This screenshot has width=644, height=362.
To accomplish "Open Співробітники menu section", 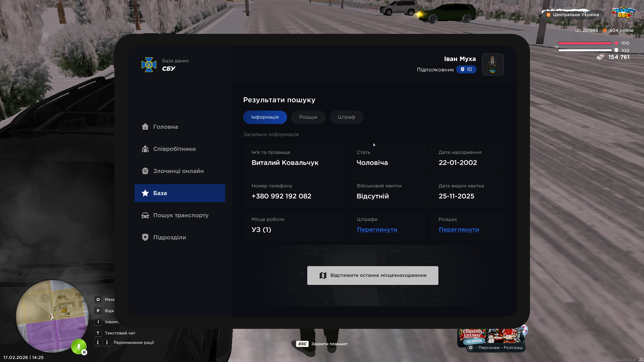I will tap(174, 149).
